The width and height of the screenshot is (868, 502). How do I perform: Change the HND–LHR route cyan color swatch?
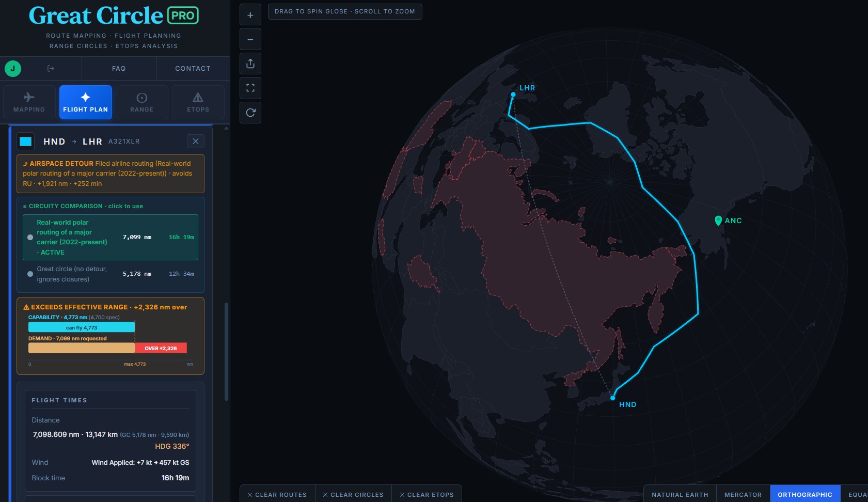(25, 141)
